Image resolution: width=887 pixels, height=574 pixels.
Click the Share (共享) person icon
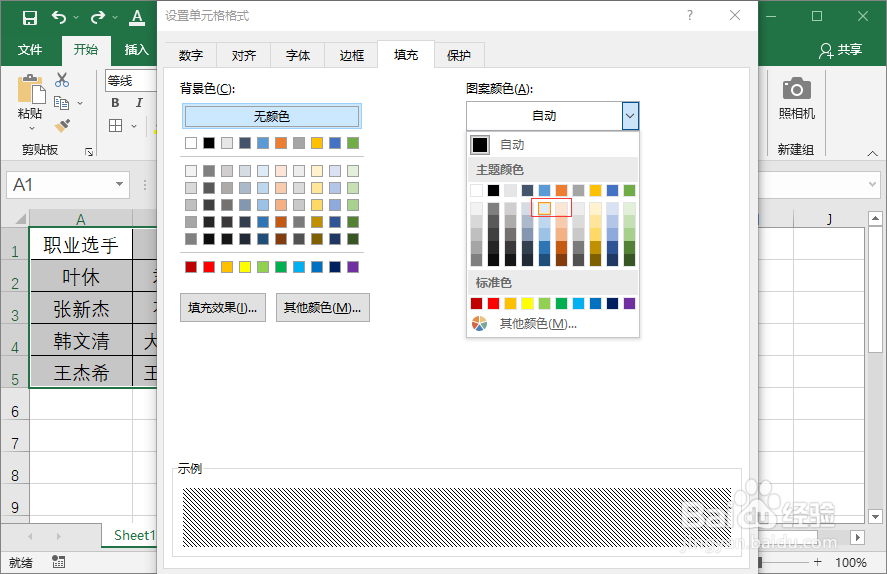[826, 51]
